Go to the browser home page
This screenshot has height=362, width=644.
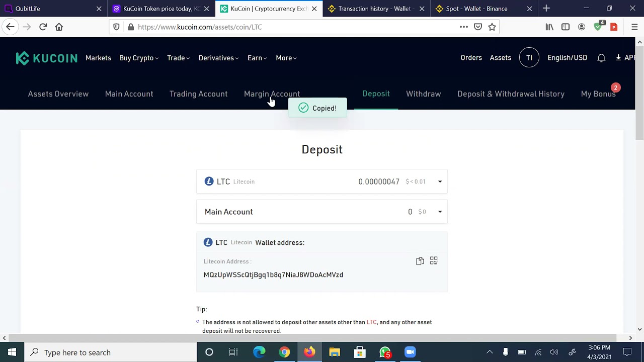[59, 27]
